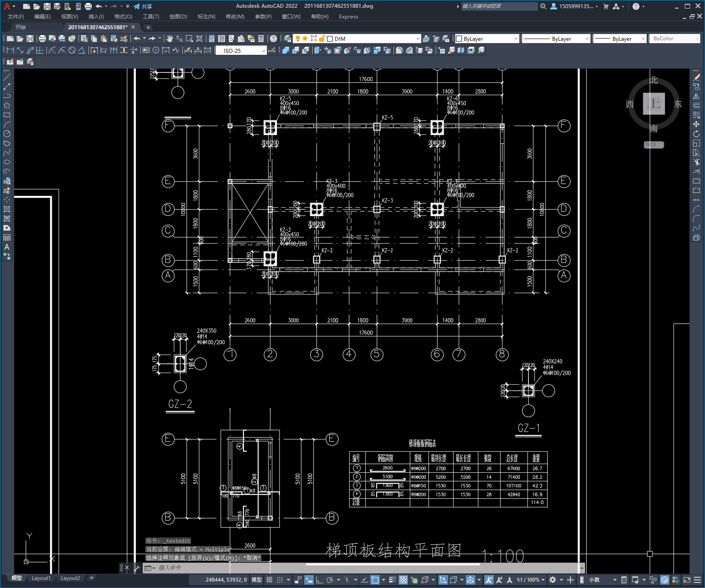Screen dimensions: 705x588
Task: Open the 修改(M) menu
Action: (235, 17)
